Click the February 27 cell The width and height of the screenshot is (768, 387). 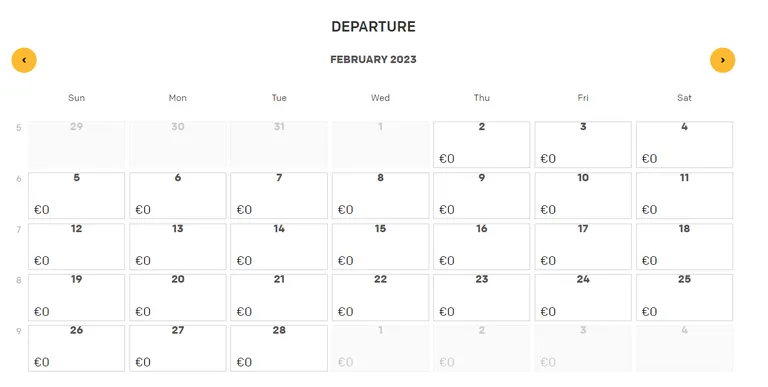178,348
